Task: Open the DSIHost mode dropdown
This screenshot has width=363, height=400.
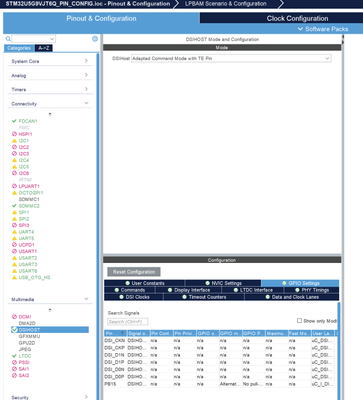Action: point(231,58)
